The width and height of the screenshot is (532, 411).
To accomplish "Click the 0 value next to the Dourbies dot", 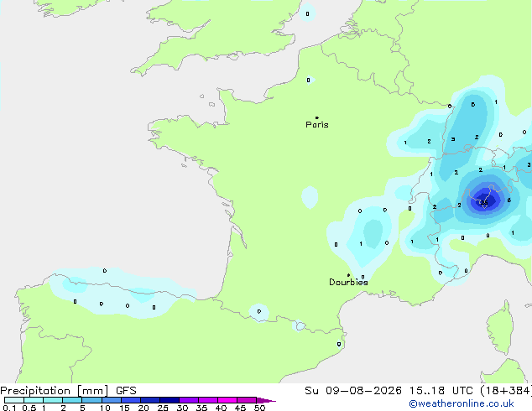I will pos(362,277).
